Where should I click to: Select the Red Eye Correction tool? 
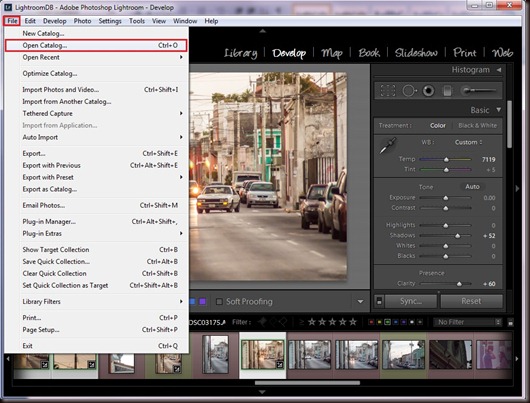(428, 91)
